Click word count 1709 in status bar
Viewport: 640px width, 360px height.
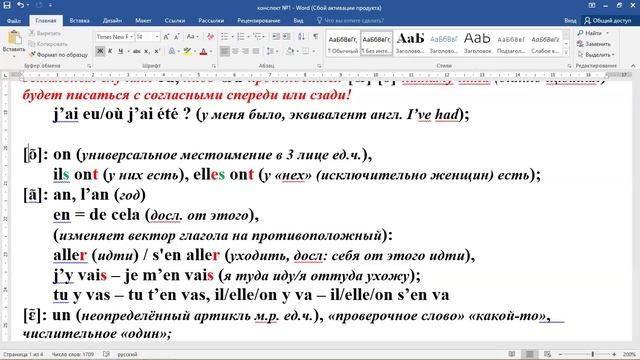pos(73,354)
